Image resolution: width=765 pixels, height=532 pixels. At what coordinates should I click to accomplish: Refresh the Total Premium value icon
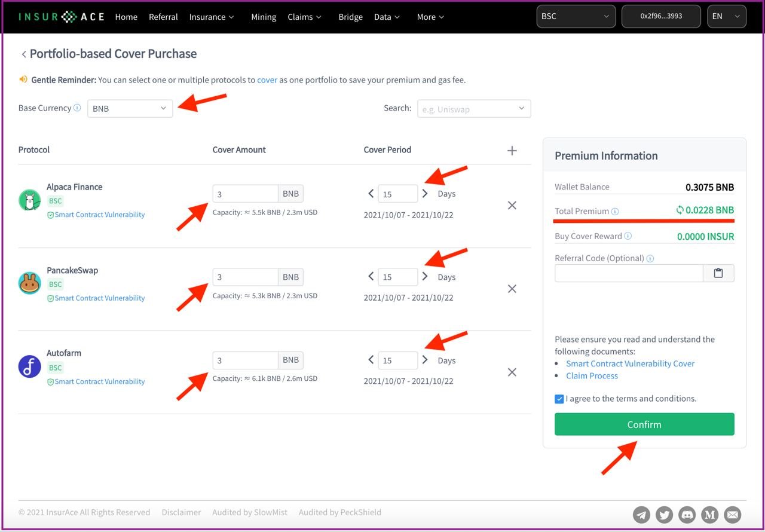point(680,210)
